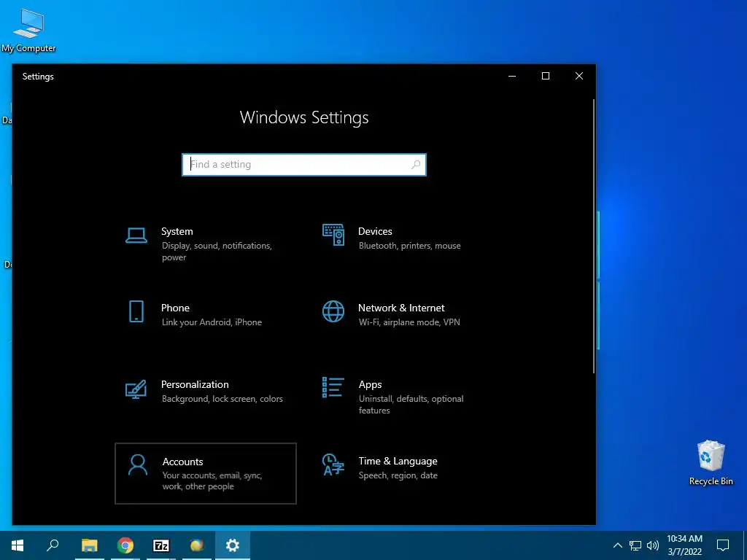This screenshot has height=560, width=747.
Task: Open the Time & Language label
Action: click(x=398, y=461)
